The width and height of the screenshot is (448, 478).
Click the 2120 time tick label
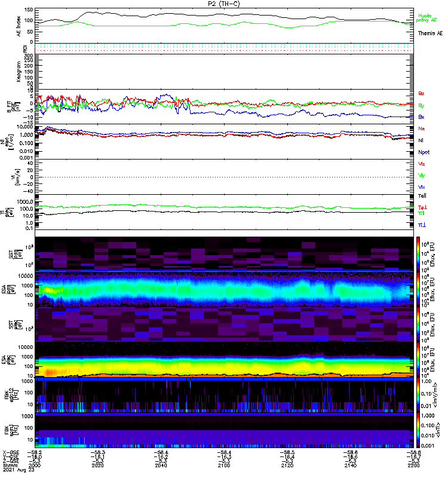pos(287,465)
